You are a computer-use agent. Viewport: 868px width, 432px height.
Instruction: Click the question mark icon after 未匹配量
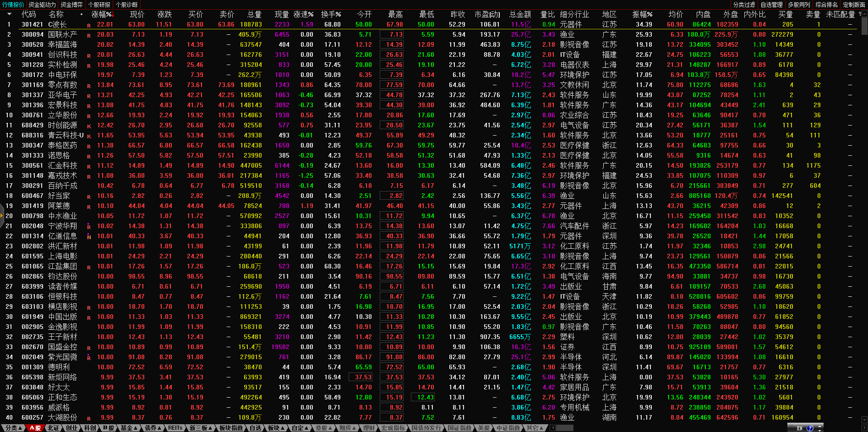tap(860, 14)
